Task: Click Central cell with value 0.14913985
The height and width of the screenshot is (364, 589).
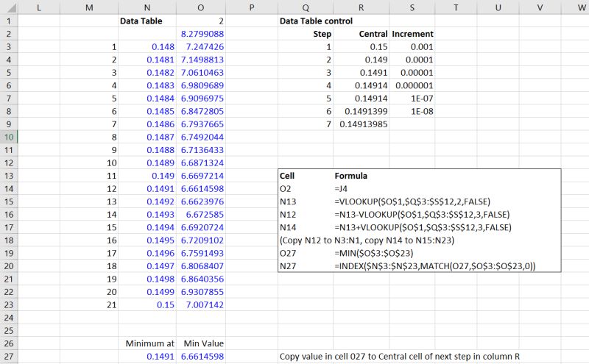Action: 361,124
